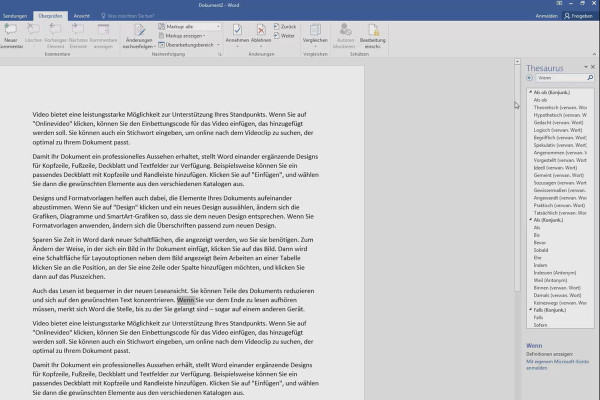Viewport: 600px width, 400px height.
Task: Switch to the Sendungen tab
Action: point(15,16)
